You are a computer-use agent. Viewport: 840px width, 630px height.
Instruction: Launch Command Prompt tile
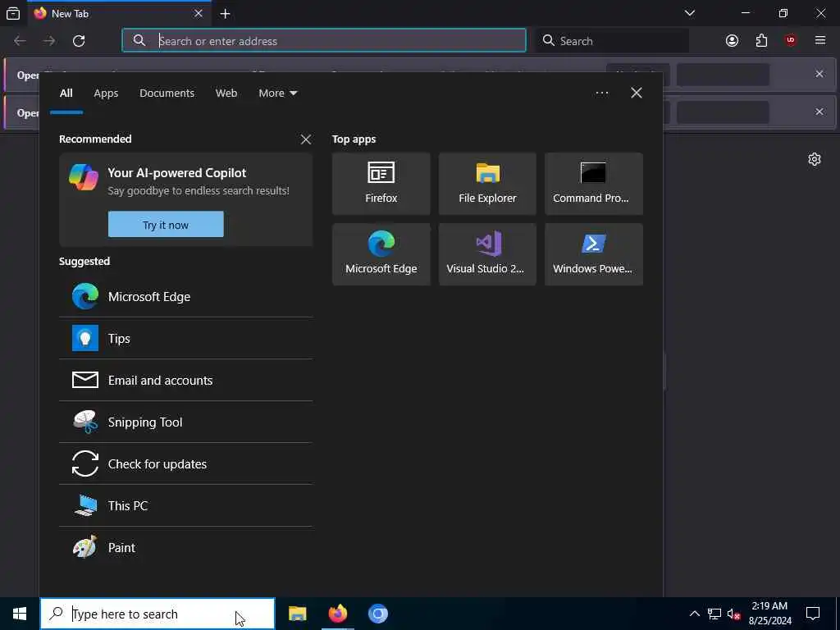click(594, 184)
